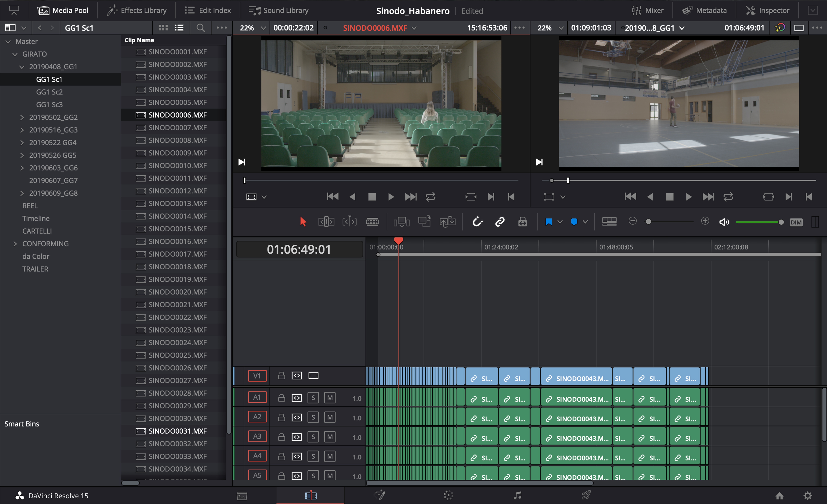This screenshot has height=504, width=827.
Task: Select the Blade edit mode tool
Action: point(372,222)
